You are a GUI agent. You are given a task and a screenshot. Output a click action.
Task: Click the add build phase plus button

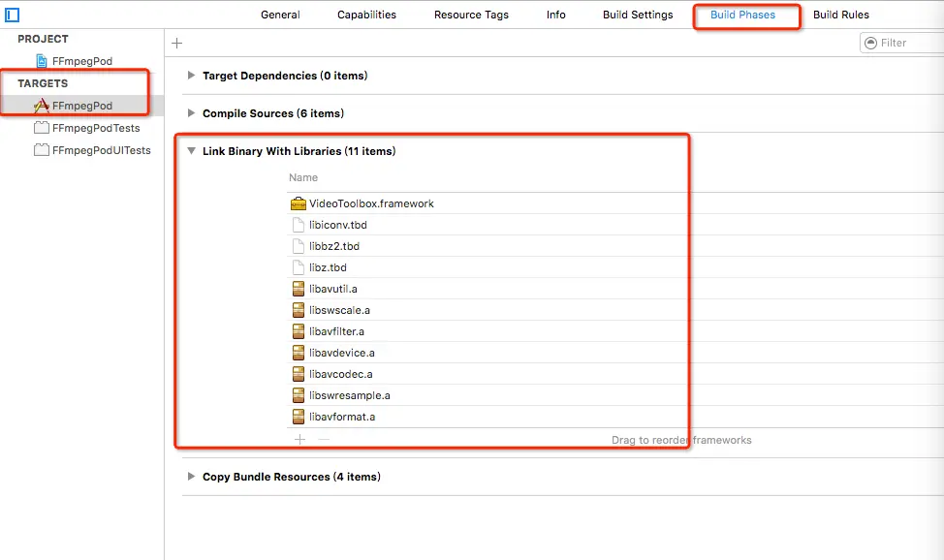177,43
